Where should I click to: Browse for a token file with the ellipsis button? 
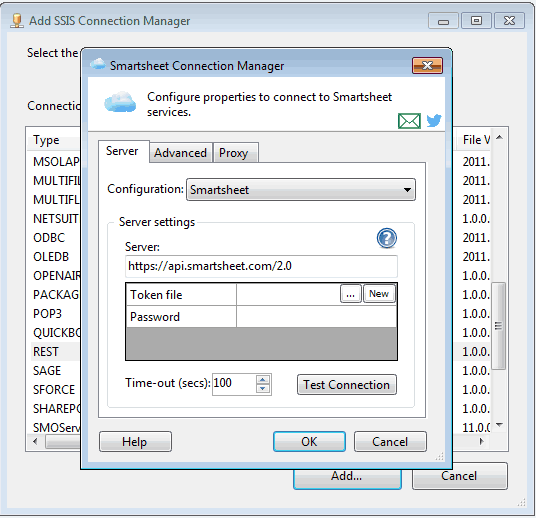click(350, 294)
